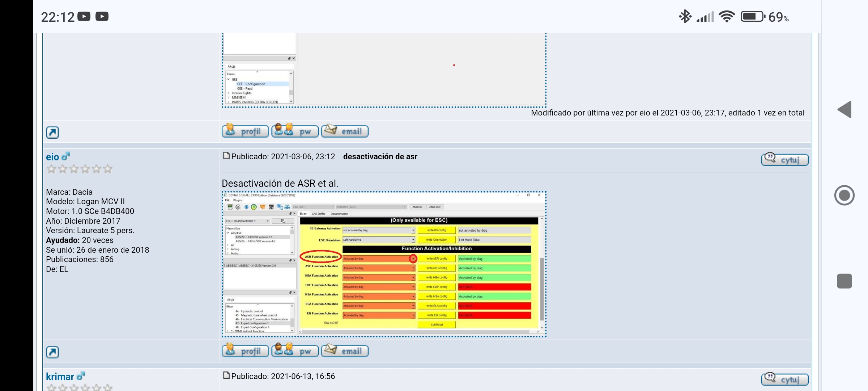Open pw private message button in eio's post
Viewport: 868px width, 391px height.
[x=295, y=351]
